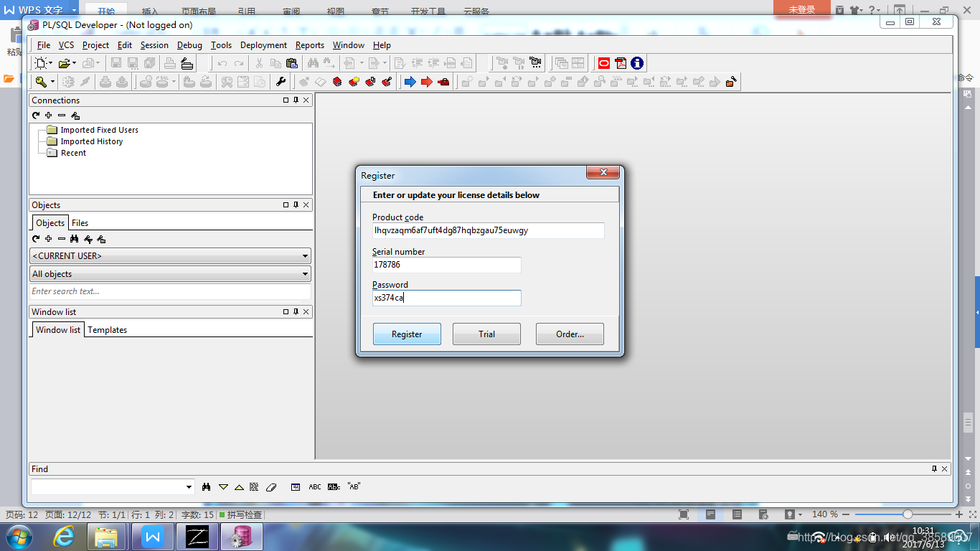Screen dimensions: 980x551
Task: Open the dropdown arrow next to the key icon
Action: point(52,82)
